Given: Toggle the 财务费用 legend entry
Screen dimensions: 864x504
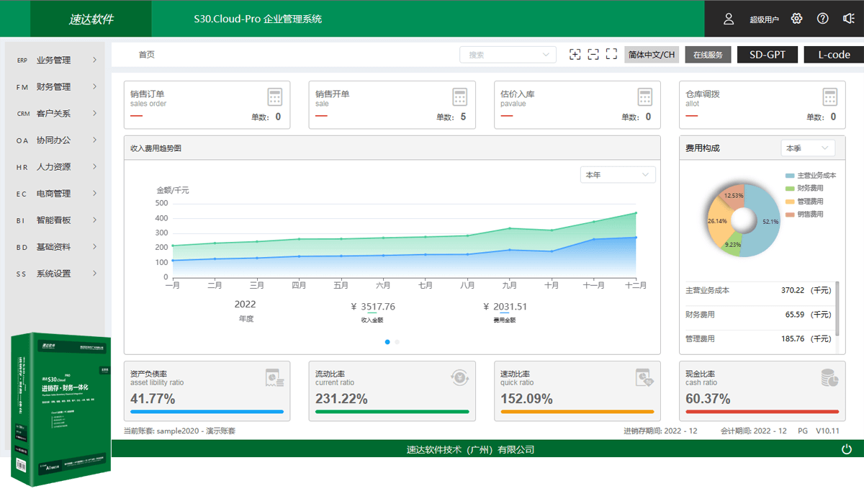Looking at the screenshot, I should pyautogui.click(x=804, y=189).
